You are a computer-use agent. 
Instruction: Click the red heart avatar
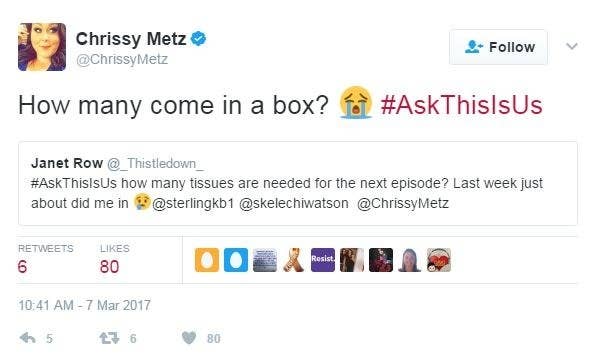[439, 260]
